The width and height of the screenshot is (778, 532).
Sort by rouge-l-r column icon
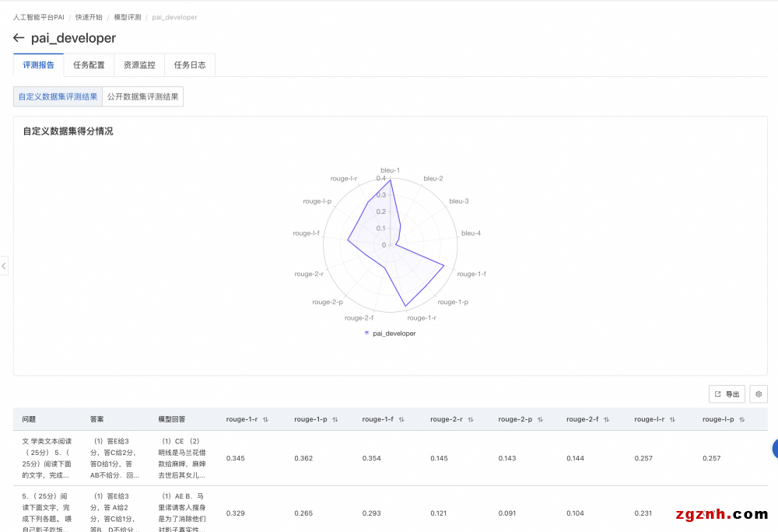point(674,420)
